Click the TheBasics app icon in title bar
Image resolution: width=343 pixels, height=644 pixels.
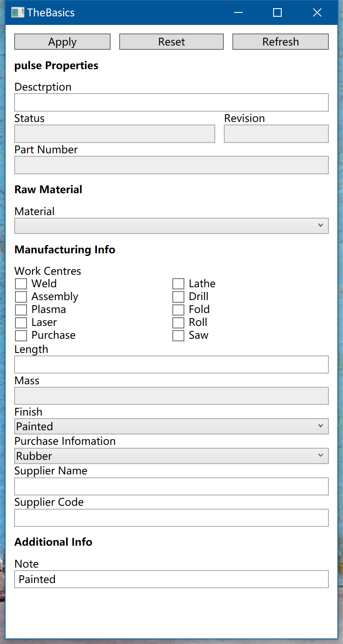click(x=18, y=12)
